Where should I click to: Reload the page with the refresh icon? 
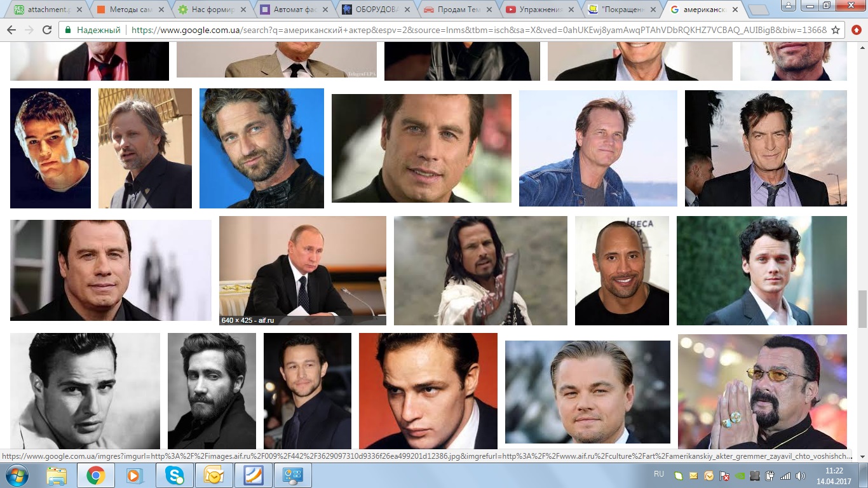coord(47,30)
